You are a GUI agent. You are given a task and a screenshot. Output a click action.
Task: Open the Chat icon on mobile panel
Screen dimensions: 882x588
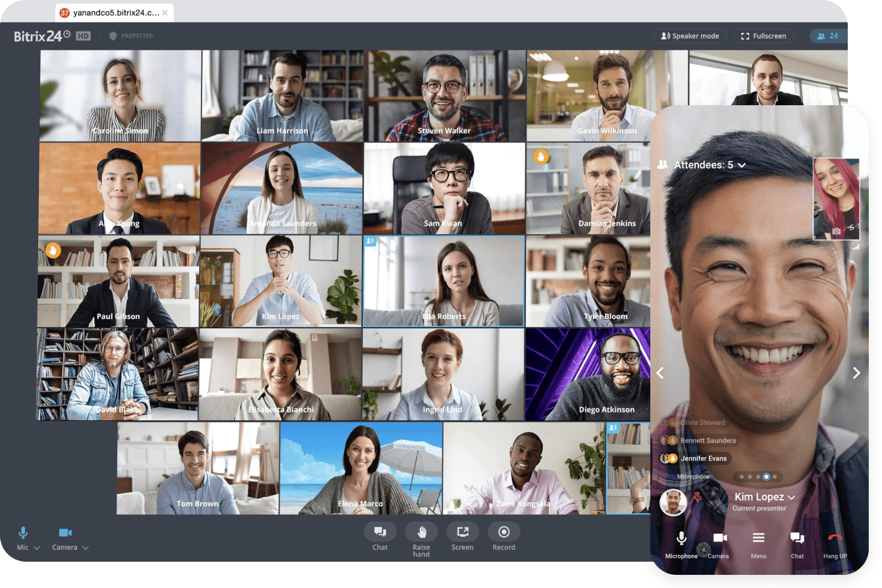pos(797,538)
